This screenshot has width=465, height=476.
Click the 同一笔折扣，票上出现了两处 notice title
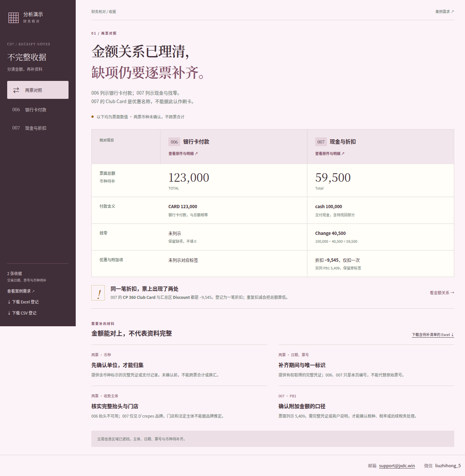click(145, 289)
